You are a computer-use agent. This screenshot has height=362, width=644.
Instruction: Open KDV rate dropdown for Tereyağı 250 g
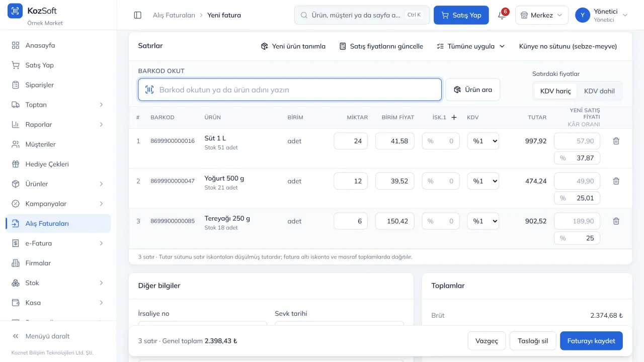tap(483, 221)
